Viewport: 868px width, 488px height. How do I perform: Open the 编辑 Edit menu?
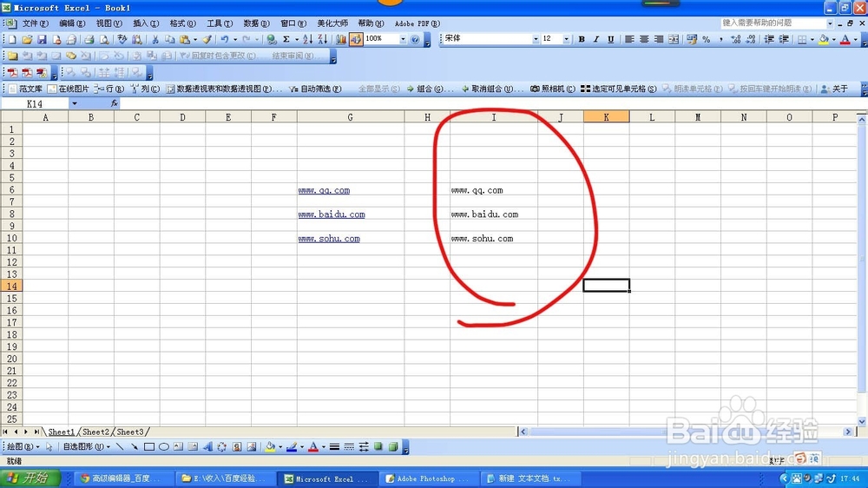click(72, 23)
